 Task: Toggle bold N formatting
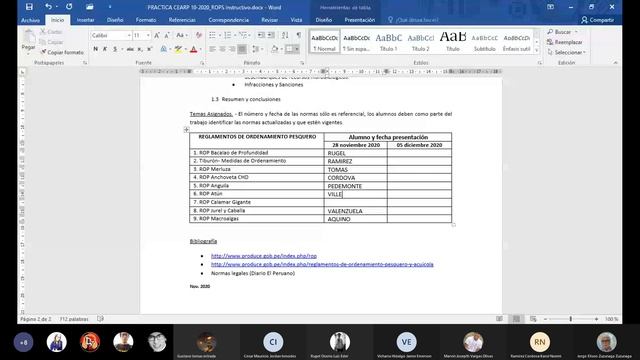pyautogui.click(x=96, y=49)
